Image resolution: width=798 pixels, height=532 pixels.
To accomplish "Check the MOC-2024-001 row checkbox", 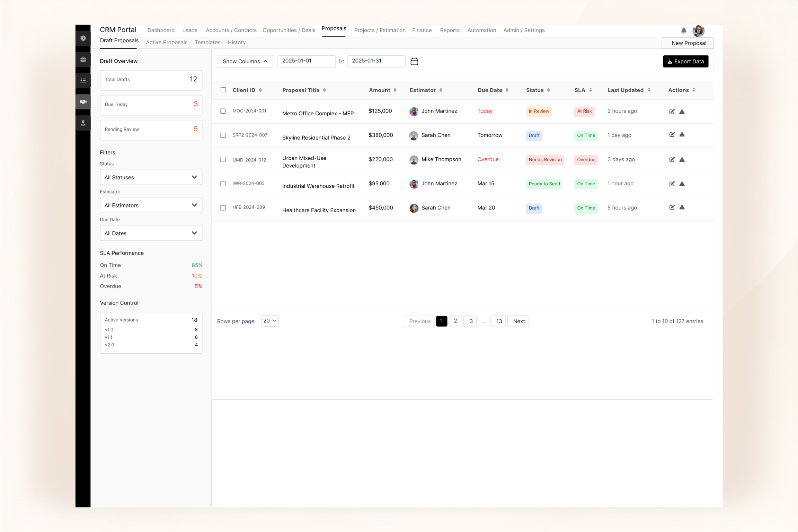I will 223,111.
